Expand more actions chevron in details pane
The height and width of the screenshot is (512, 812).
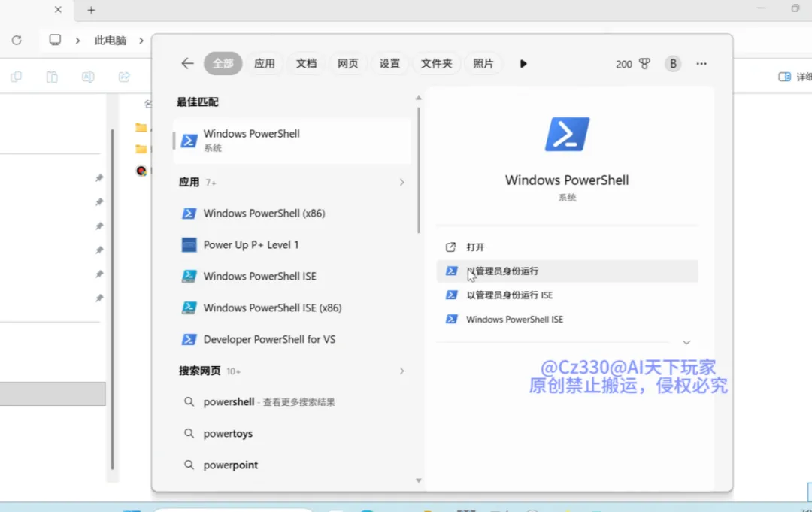click(x=686, y=343)
